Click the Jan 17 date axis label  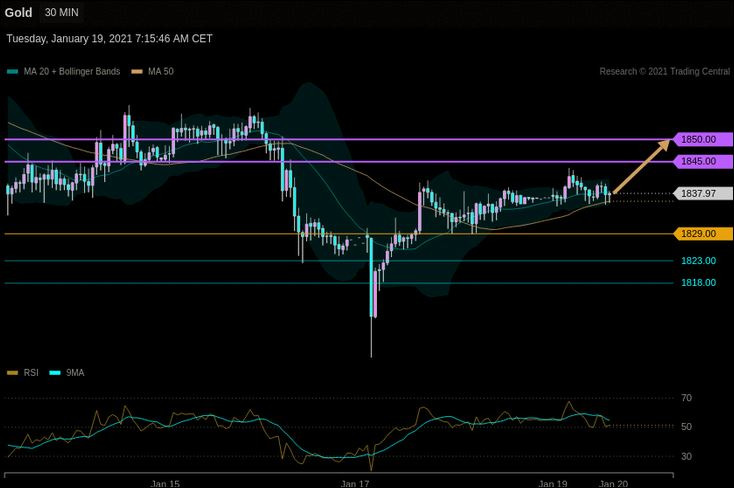click(x=355, y=483)
